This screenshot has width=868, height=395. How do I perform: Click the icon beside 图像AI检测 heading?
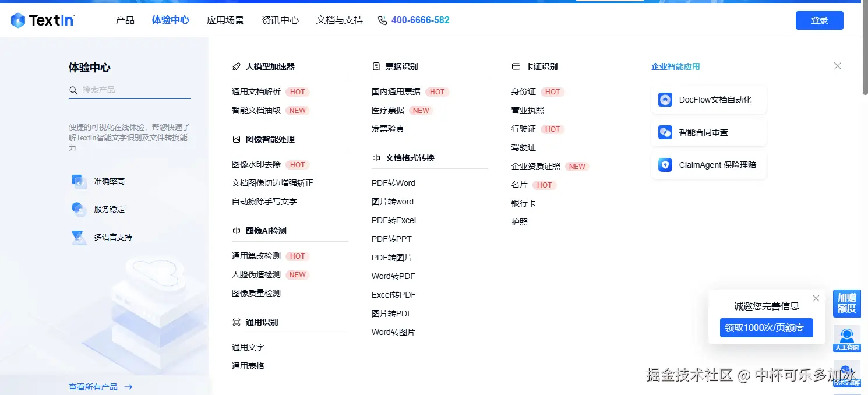pyautogui.click(x=237, y=231)
